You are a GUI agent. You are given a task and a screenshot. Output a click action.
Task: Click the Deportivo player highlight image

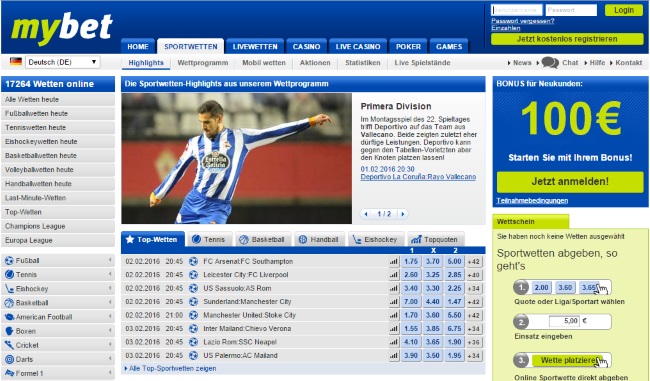(x=237, y=158)
